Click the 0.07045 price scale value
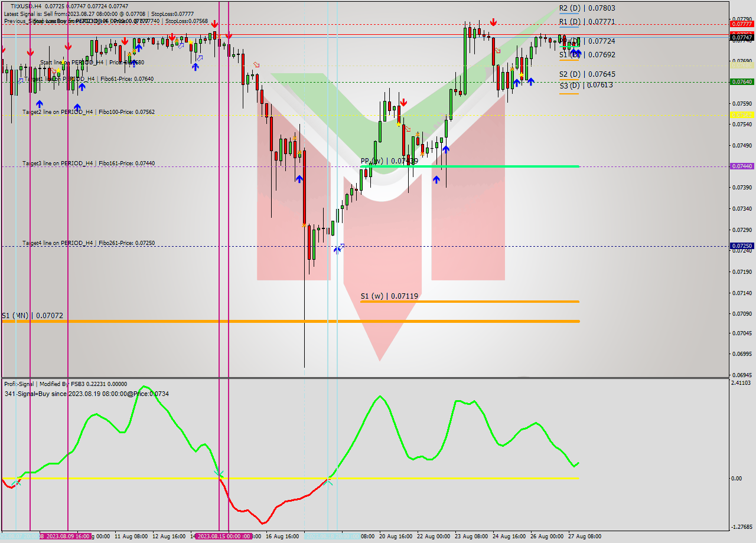The image size is (756, 543). click(x=742, y=333)
